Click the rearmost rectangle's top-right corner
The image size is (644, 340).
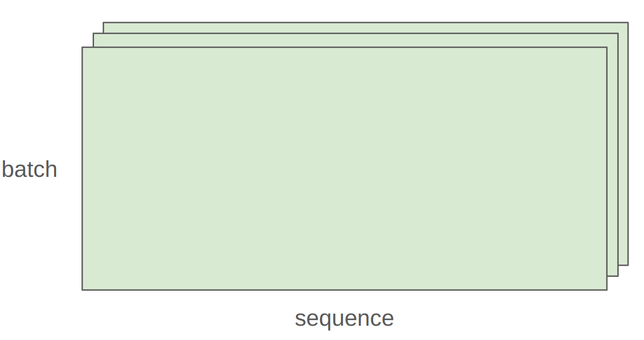628,23
